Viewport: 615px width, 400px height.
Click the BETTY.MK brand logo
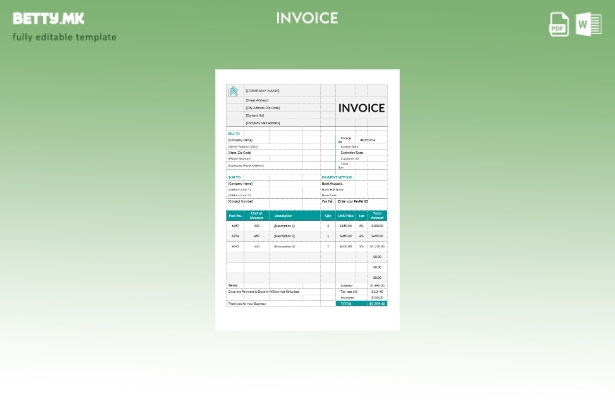click(48, 18)
